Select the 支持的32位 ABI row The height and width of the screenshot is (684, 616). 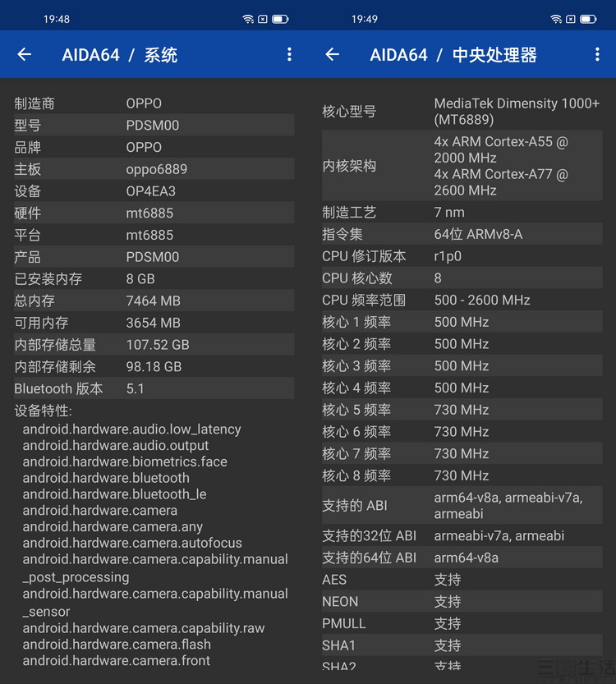point(462,535)
